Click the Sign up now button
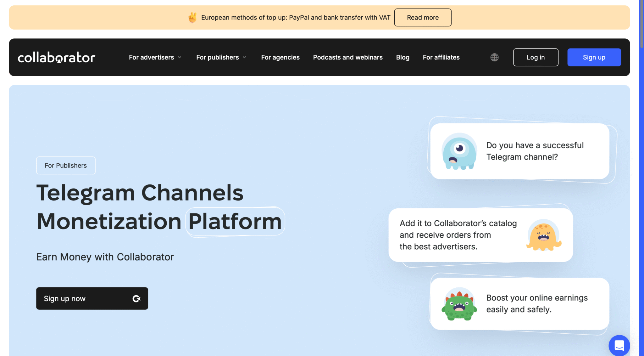 [92, 298]
